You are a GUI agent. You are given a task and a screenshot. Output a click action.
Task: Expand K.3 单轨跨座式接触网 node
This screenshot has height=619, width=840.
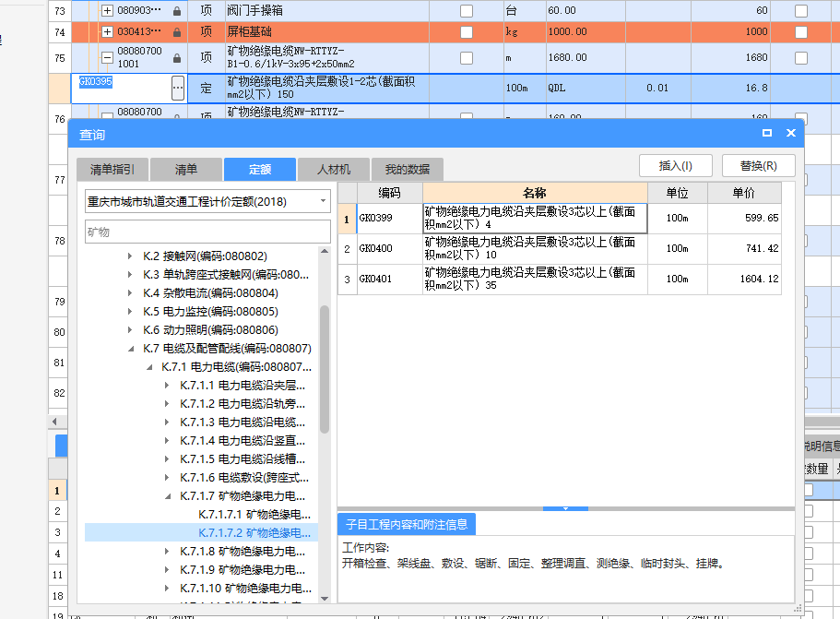click(130, 274)
